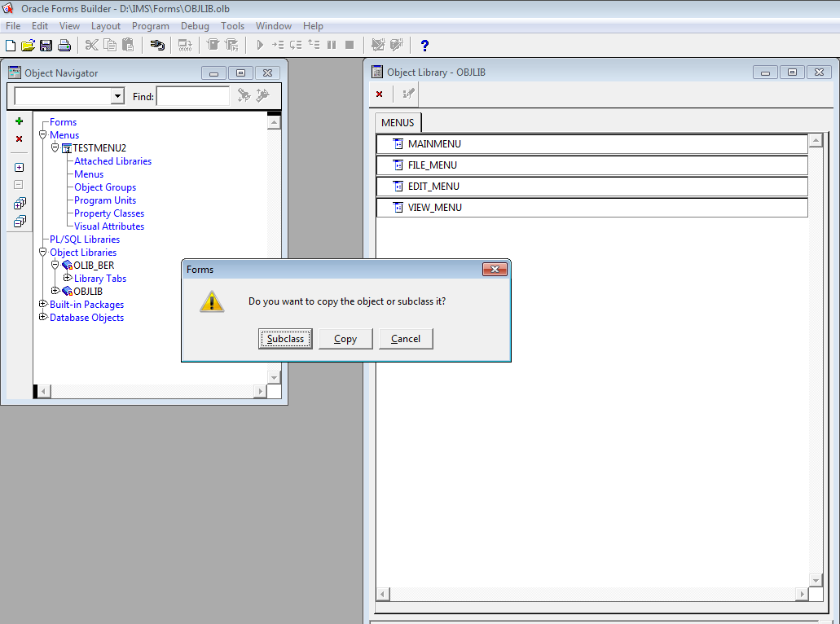Open the Program menu

(151, 26)
